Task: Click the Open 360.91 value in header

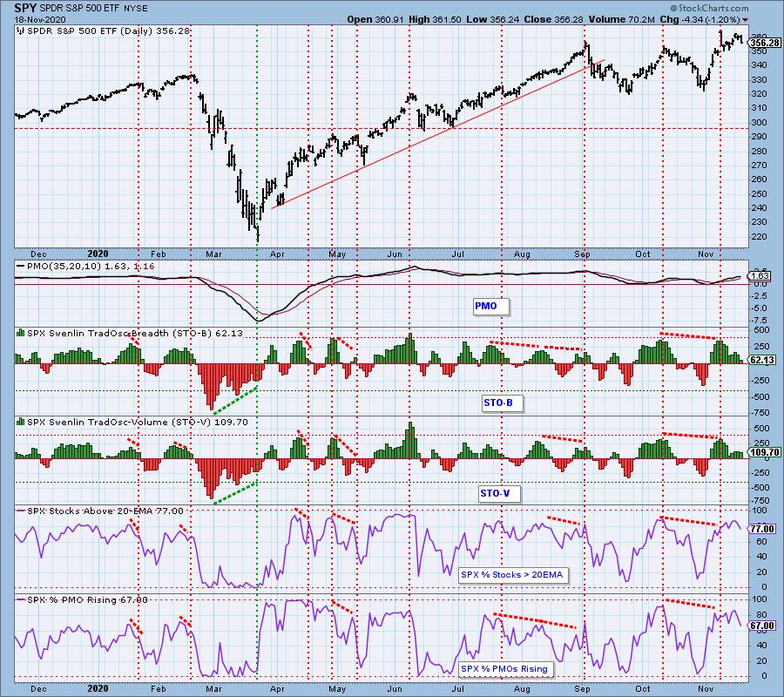Action: point(375,19)
